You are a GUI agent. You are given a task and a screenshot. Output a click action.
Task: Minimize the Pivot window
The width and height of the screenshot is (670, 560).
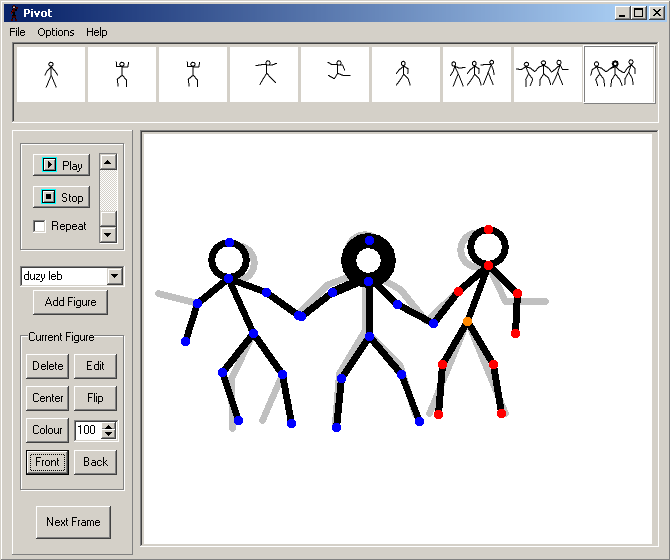pyautogui.click(x=622, y=13)
